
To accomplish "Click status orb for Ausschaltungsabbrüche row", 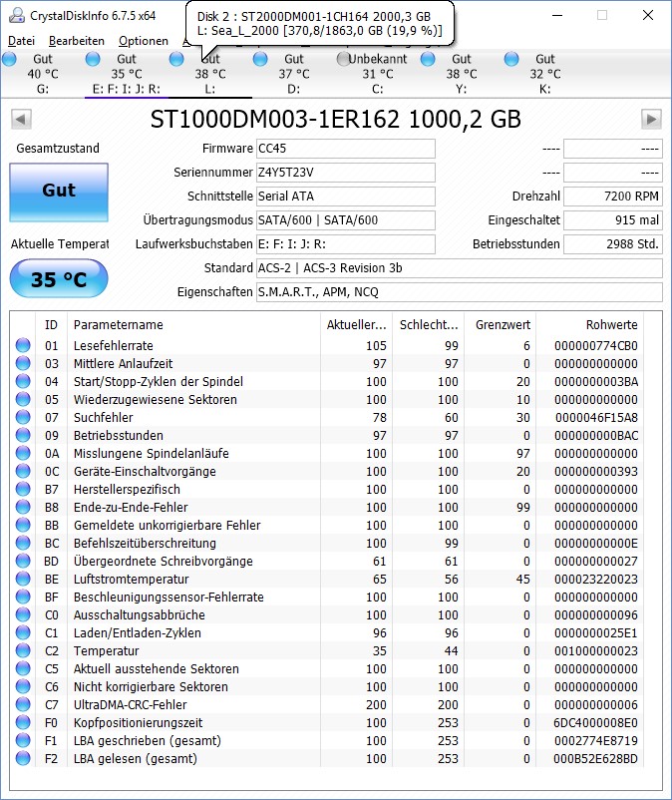I will pyautogui.click(x=23, y=614).
